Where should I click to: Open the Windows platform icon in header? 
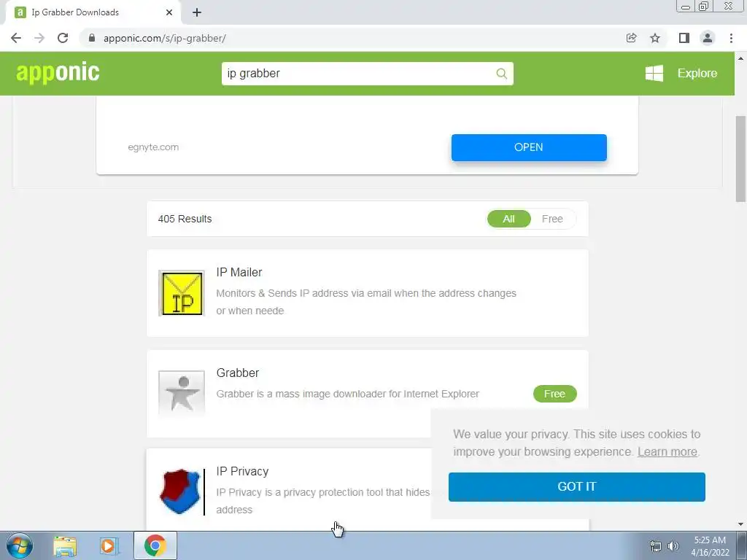coord(654,74)
